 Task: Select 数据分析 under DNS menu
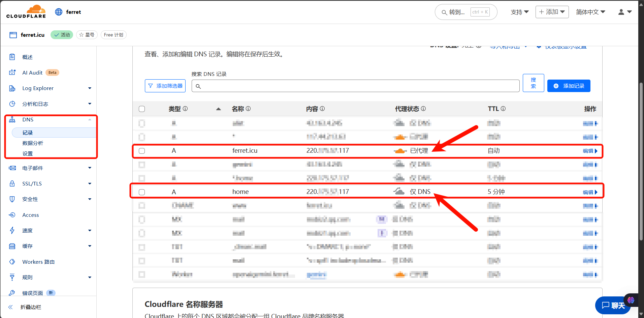click(x=33, y=143)
